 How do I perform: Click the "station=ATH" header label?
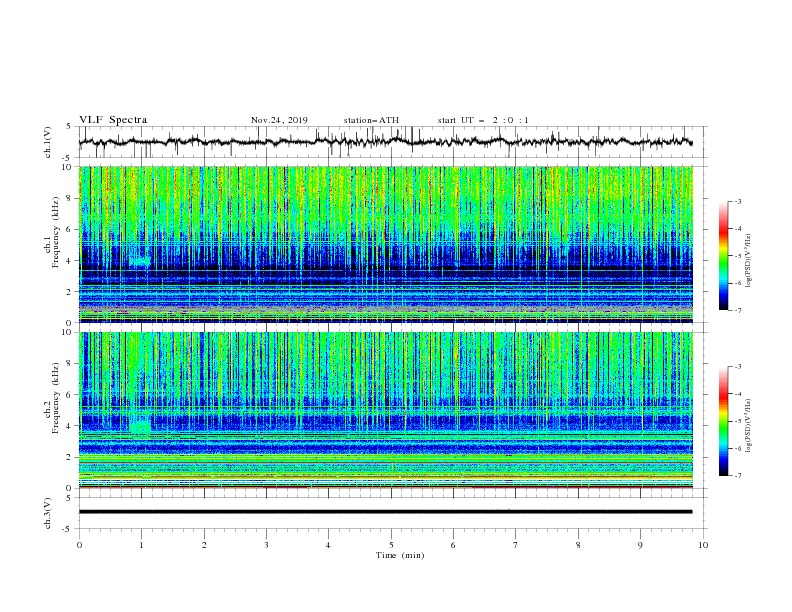click(371, 120)
